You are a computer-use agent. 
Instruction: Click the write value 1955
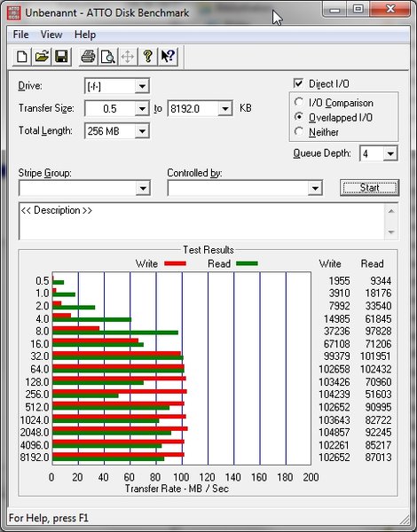coord(339,281)
